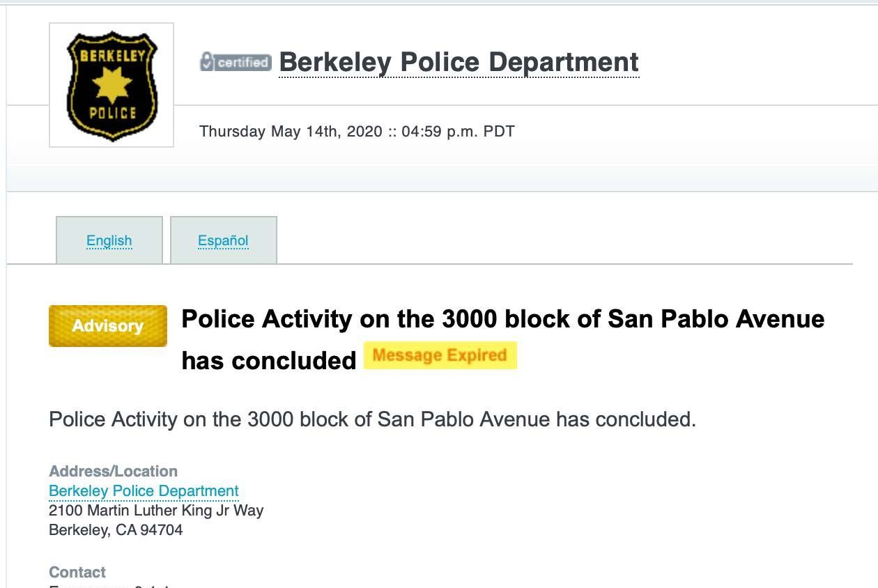Click the 04:59 p.m. PDT time text

pyautogui.click(x=458, y=131)
